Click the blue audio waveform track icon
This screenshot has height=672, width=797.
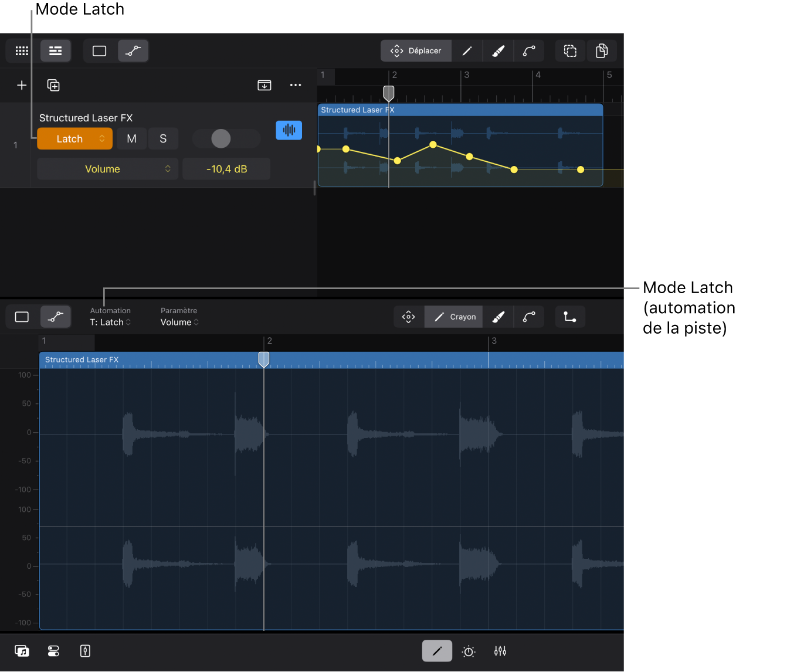coord(289,130)
